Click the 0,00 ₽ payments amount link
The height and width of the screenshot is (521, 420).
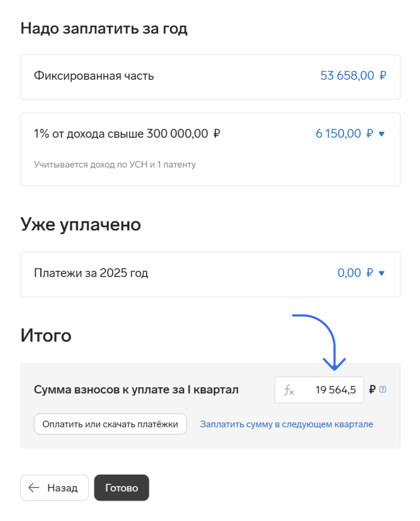click(x=355, y=273)
